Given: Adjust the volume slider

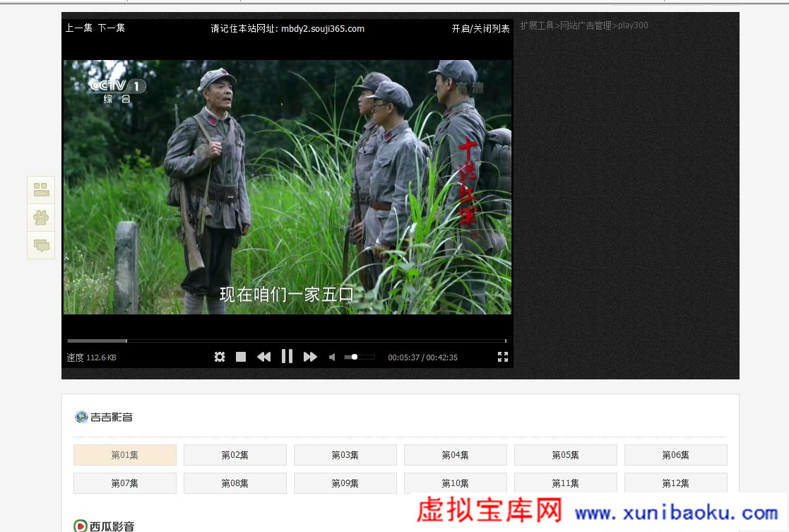Looking at the screenshot, I should (359, 357).
